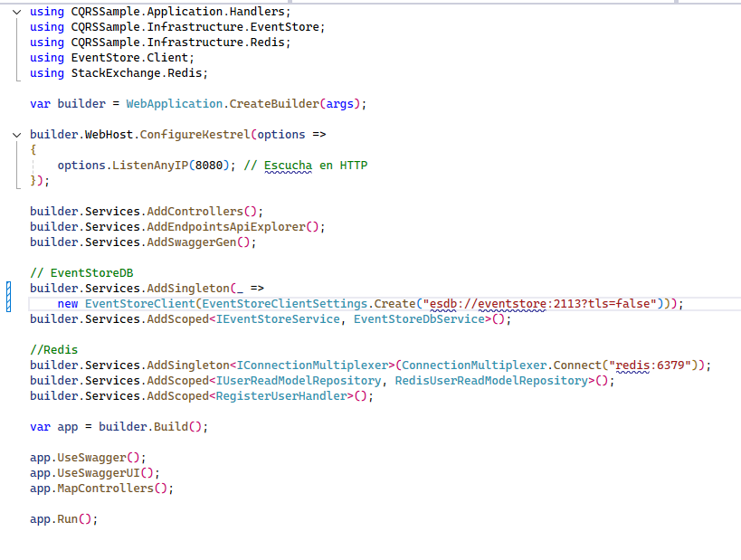Viewport: 741px width, 560px height.
Task: Click 'AddEndpointsApiExplorer' method call
Action: 226,227
